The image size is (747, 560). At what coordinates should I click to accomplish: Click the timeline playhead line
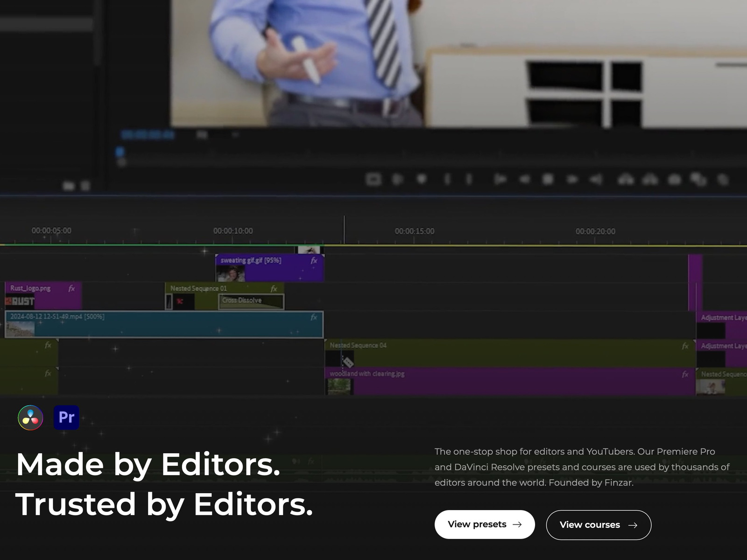pos(344,230)
